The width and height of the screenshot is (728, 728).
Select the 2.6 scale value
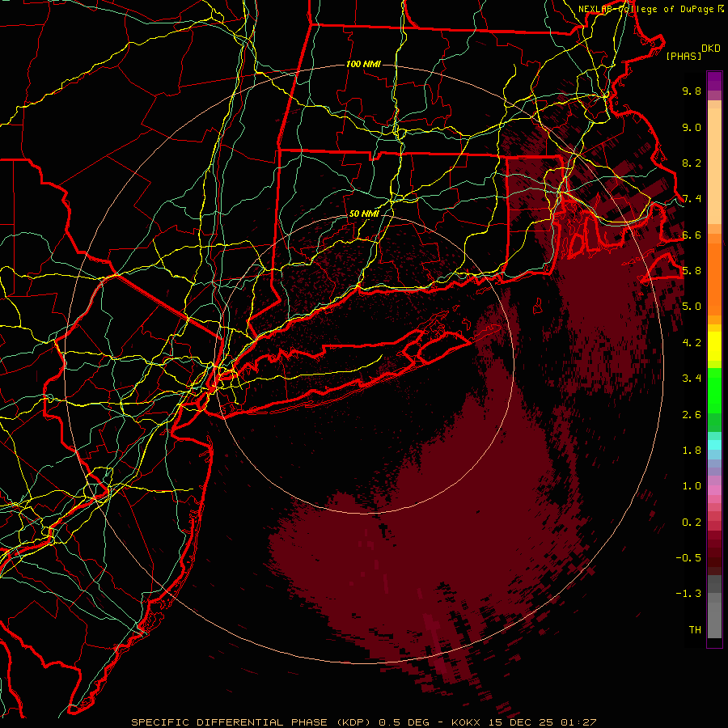tap(692, 414)
